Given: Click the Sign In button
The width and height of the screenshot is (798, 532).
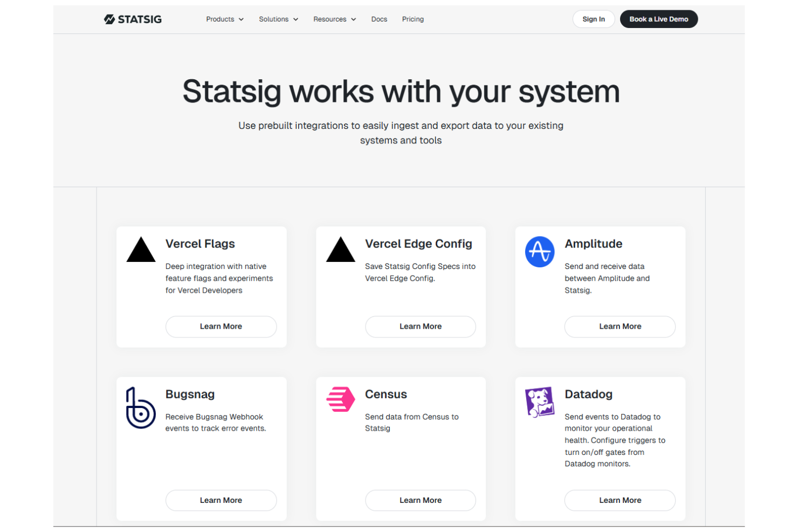Looking at the screenshot, I should click(594, 19).
